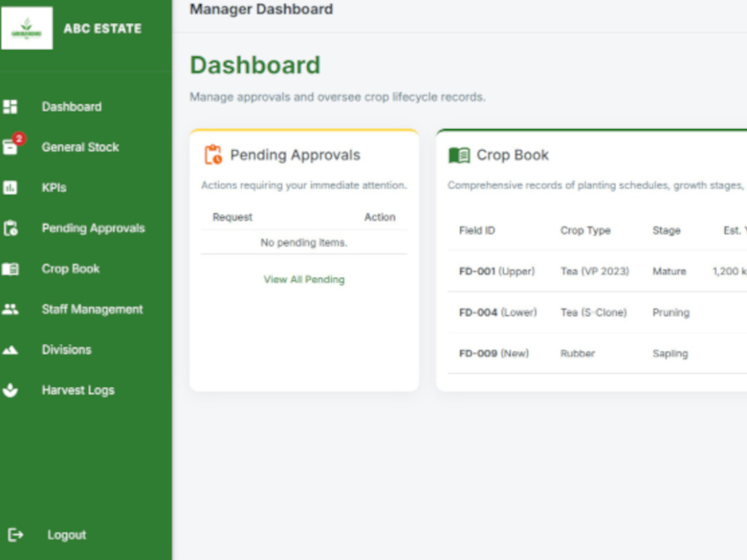The image size is (747, 560).
Task: Click the 'No pending items.' message
Action: tap(304, 243)
